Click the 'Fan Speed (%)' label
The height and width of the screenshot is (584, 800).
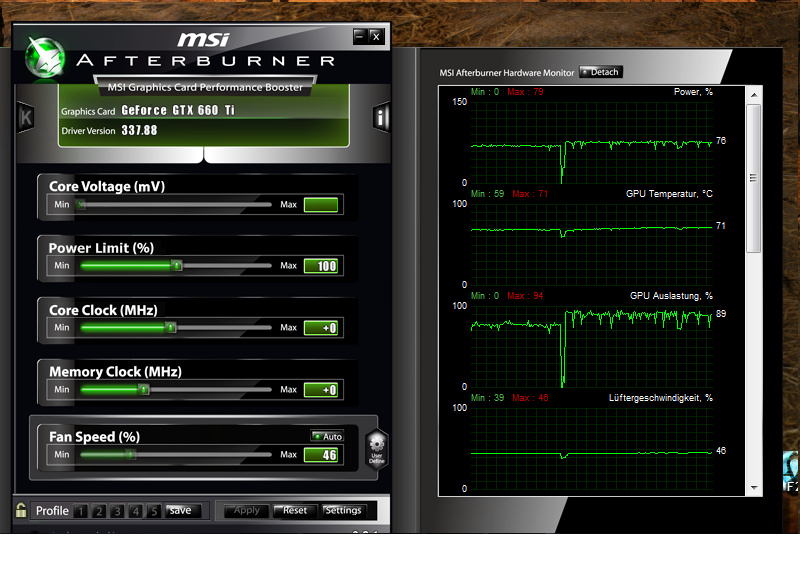(x=94, y=437)
